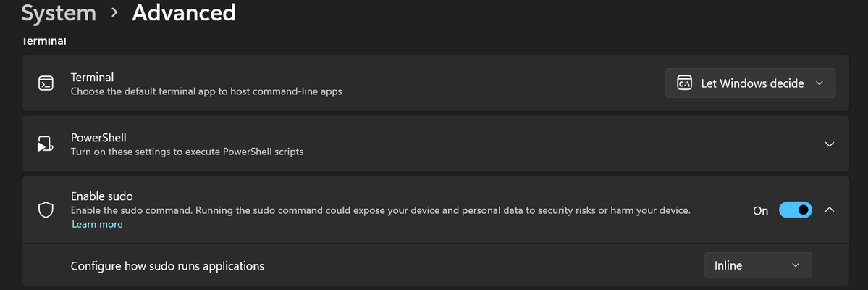This screenshot has height=290, width=868.
Task: Click the arrow inside the Inline combo box
Action: coord(796,265)
